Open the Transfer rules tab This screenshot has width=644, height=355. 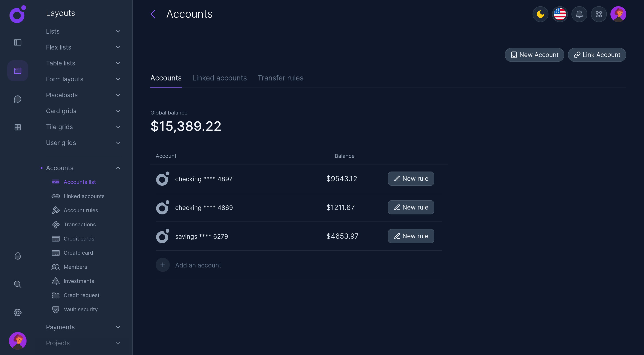pyautogui.click(x=280, y=78)
